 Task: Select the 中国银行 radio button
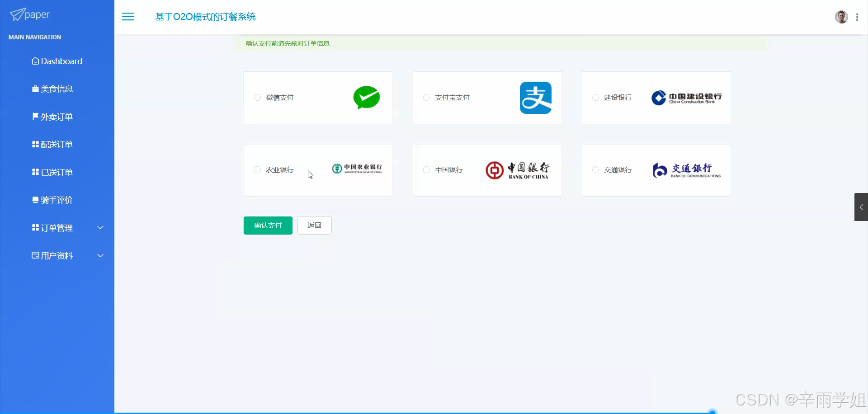pos(426,170)
